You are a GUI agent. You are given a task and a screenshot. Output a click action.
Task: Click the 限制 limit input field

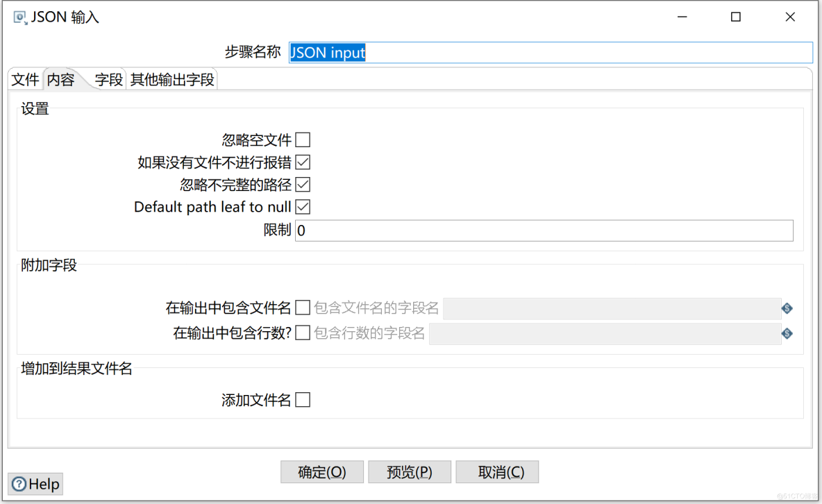click(544, 230)
